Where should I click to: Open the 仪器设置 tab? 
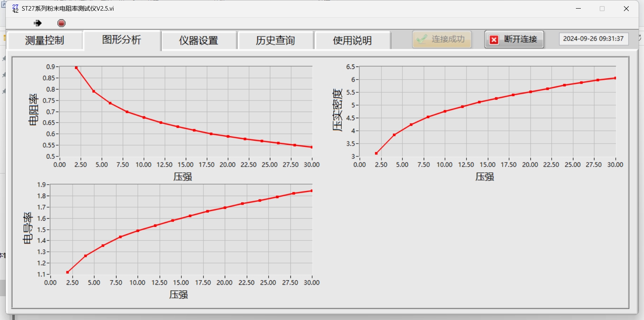pos(199,40)
